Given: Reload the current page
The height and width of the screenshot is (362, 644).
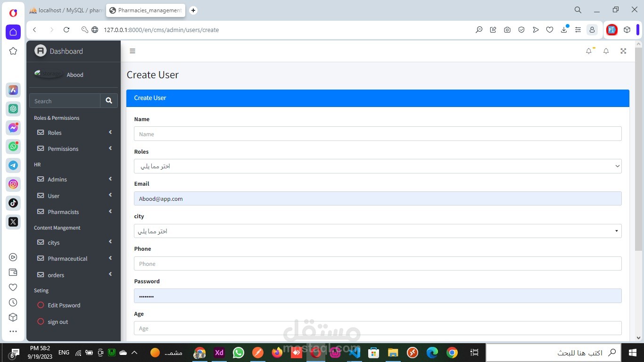Looking at the screenshot, I should (66, 30).
